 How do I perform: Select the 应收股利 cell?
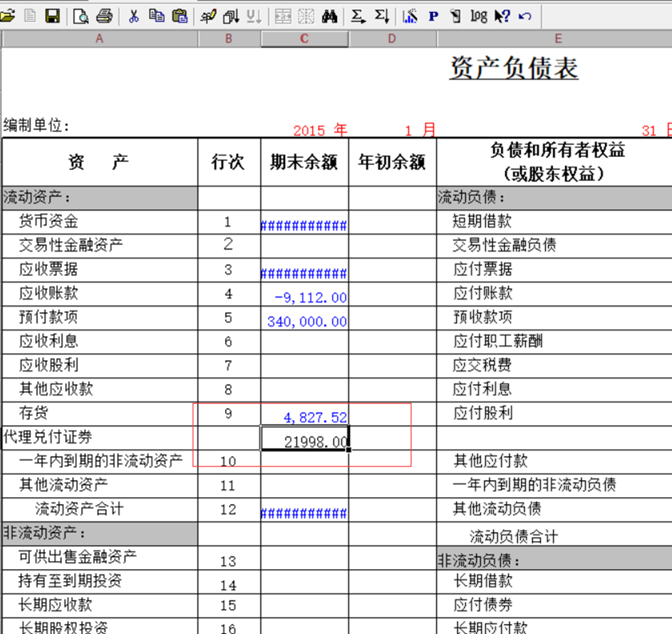[x=100, y=366]
